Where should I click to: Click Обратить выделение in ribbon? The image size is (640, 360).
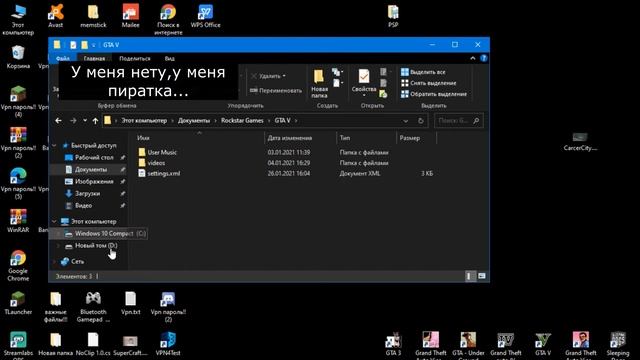(x=434, y=94)
